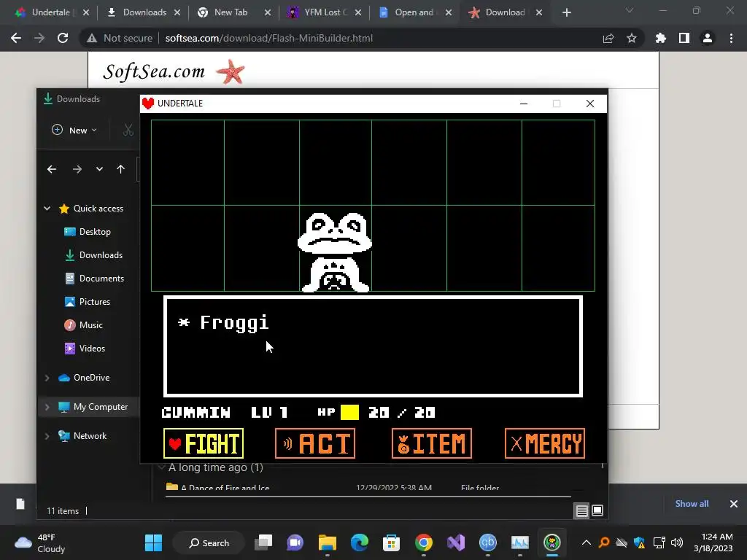
Task: Close the Chrome downloads bar
Action: coord(734,503)
